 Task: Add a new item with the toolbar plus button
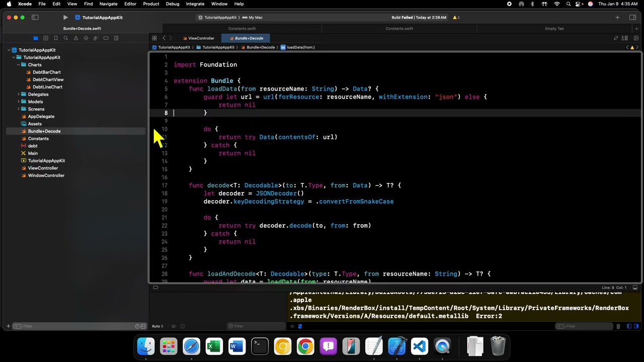[x=617, y=18]
